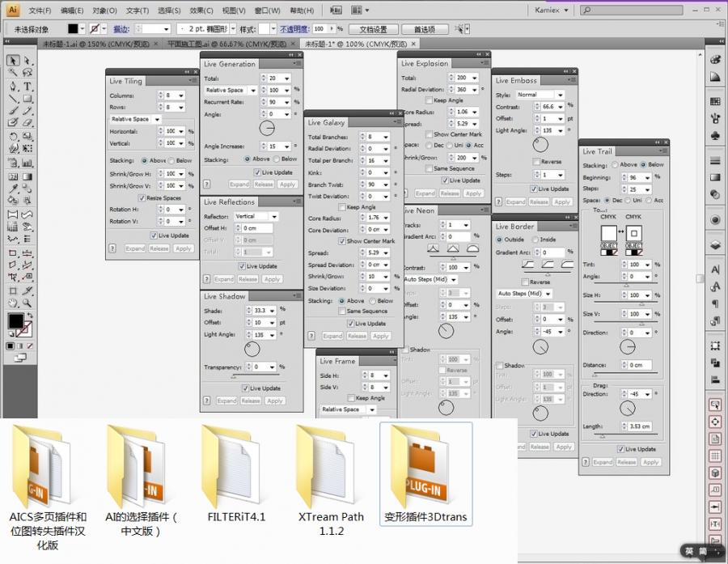728x564 pixels.
Task: Pick the Hand tool in toolbox
Action: click(x=13, y=303)
